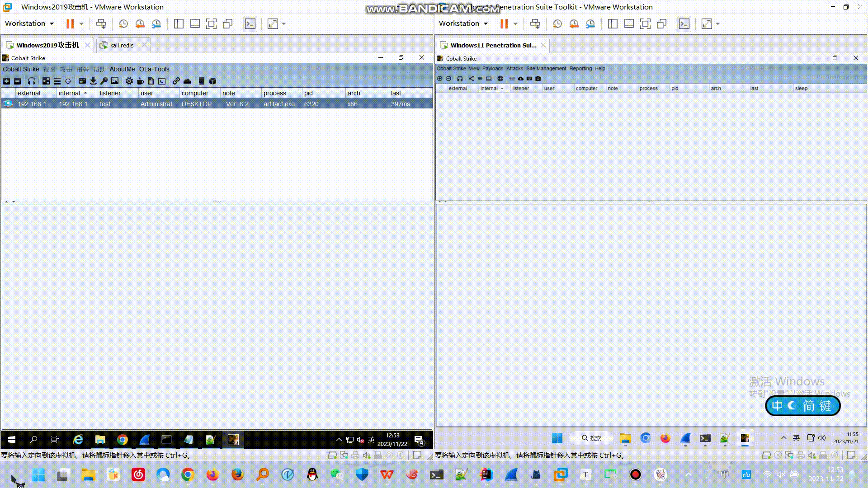Open screenshots picture icon in left Cobalt Strike toolbar
868x488 pixels.
(x=115, y=81)
